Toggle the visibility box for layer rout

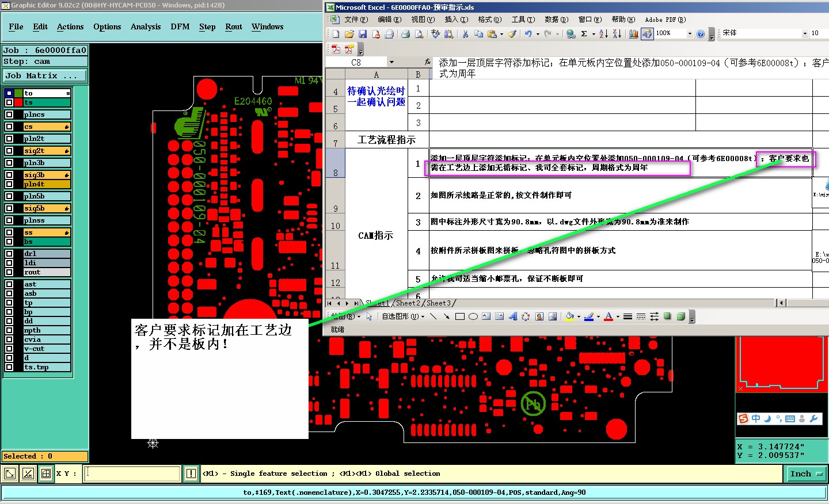coord(9,272)
